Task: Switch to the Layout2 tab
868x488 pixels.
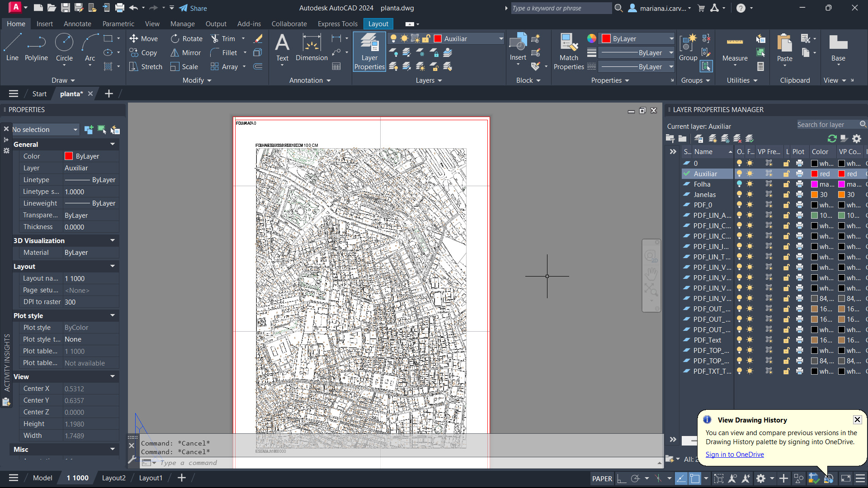Action: pyautogui.click(x=113, y=478)
